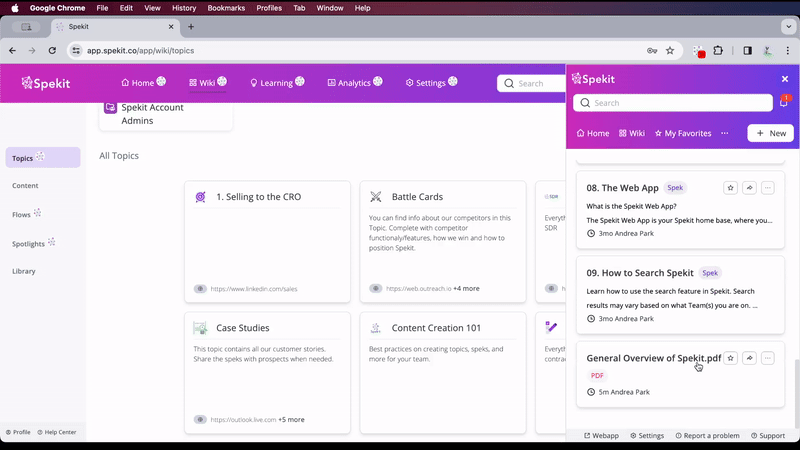The width and height of the screenshot is (800, 450).
Task: Click Report a problem link
Action: tap(707, 436)
